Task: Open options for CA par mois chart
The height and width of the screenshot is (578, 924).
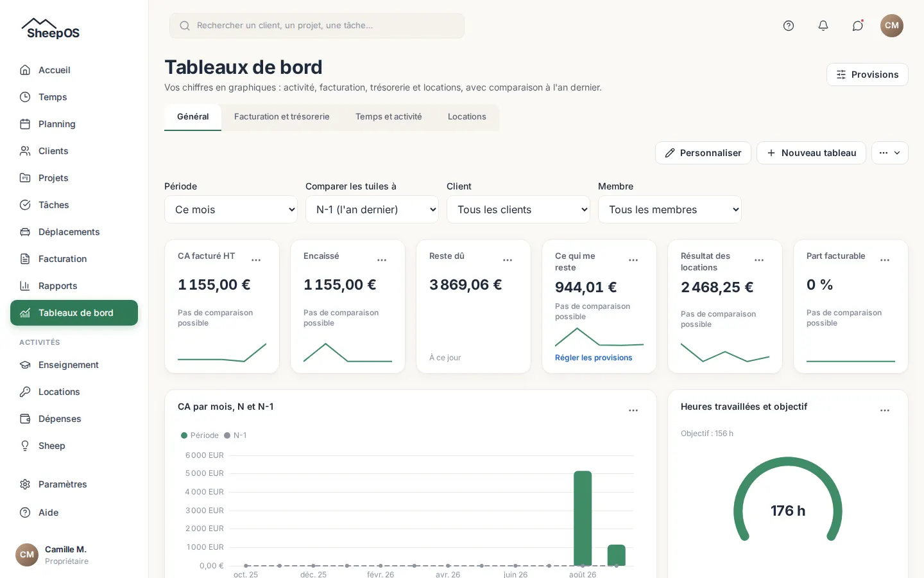Action: [633, 410]
